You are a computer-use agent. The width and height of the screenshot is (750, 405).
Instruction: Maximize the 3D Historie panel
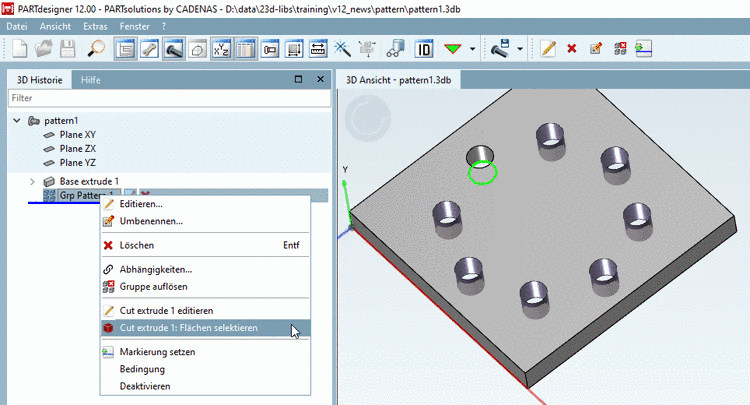[x=298, y=79]
